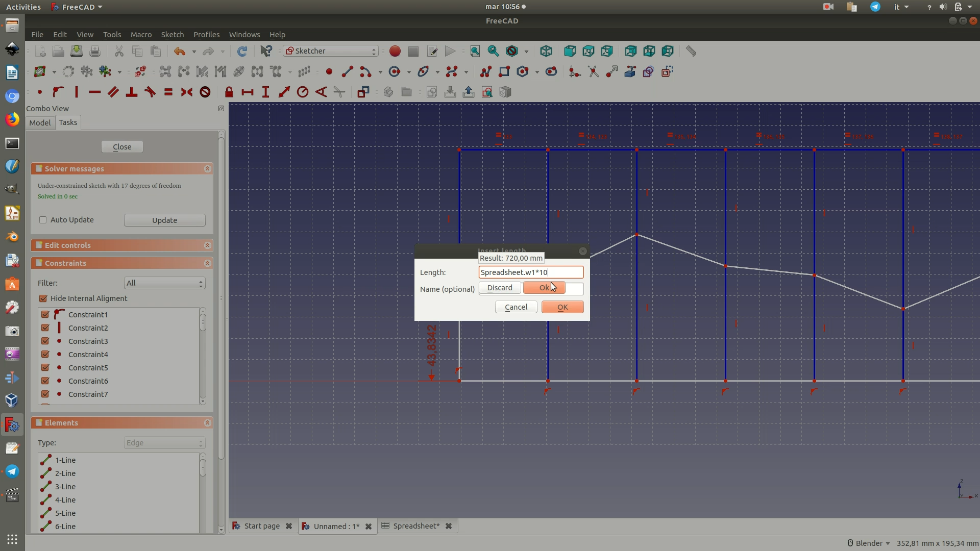Switch to the Spreadsheet document tab
Screen dimensions: 980x551
(x=416, y=526)
